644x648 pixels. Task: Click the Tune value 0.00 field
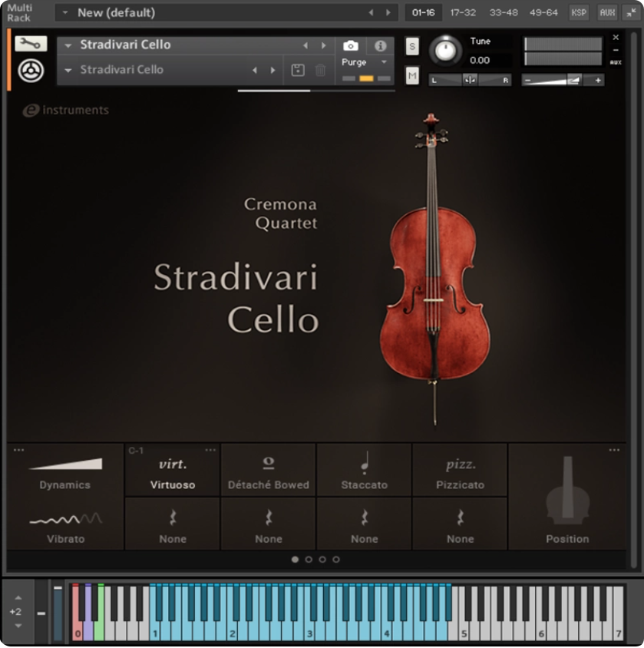coord(480,61)
